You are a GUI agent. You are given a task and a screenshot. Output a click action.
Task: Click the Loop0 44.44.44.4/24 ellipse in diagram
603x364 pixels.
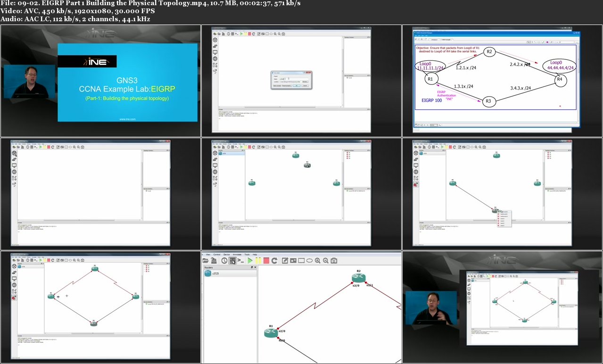[x=560, y=65]
